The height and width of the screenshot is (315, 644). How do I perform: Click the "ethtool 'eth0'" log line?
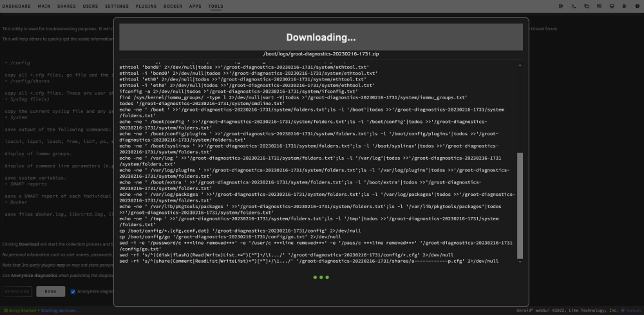[x=243, y=79]
